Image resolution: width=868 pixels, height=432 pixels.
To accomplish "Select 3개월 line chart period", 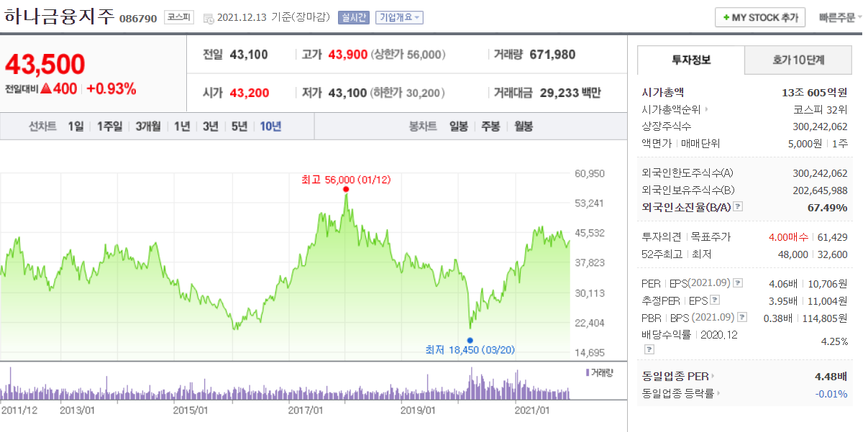I will [x=148, y=127].
